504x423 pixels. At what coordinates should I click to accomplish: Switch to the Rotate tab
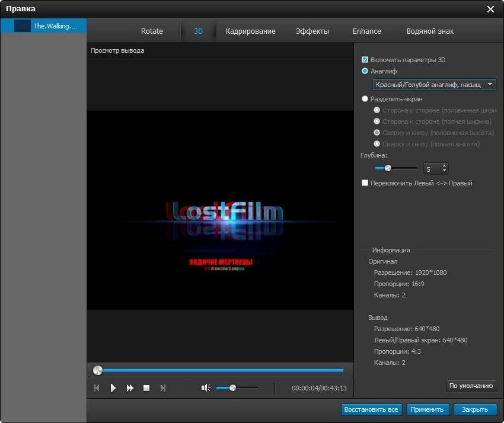pos(152,31)
